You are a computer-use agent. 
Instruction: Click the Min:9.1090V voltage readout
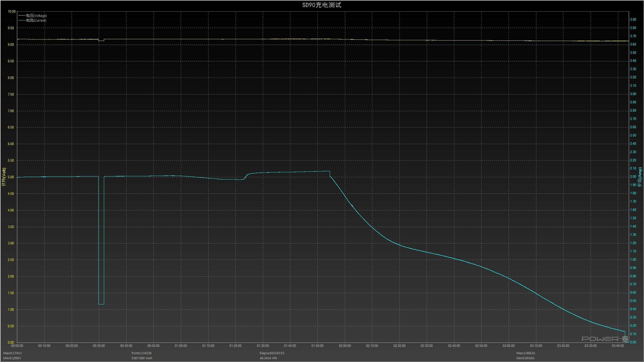(12, 358)
